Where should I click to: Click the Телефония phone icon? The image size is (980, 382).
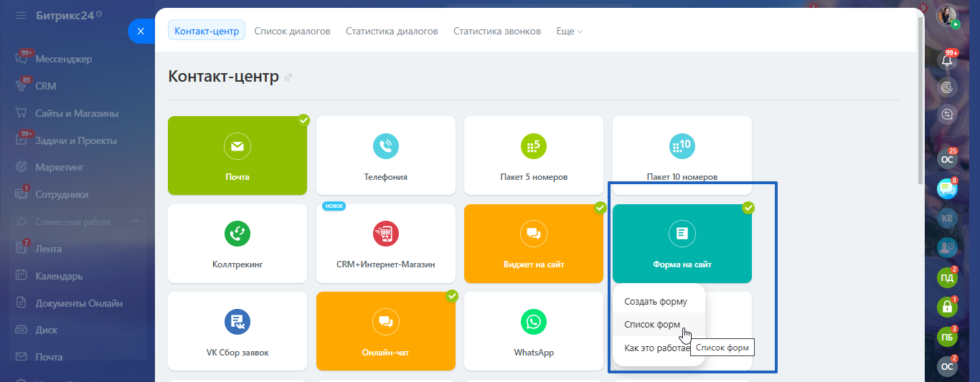click(x=385, y=146)
